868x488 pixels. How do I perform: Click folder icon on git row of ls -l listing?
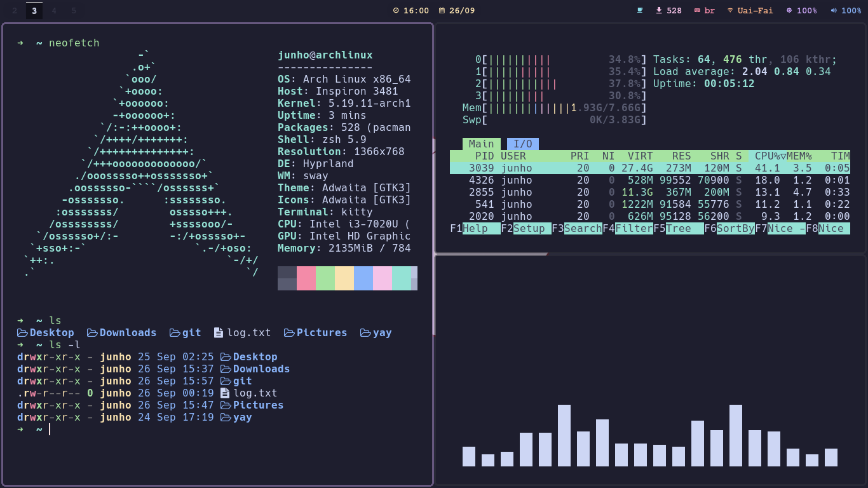point(226,381)
